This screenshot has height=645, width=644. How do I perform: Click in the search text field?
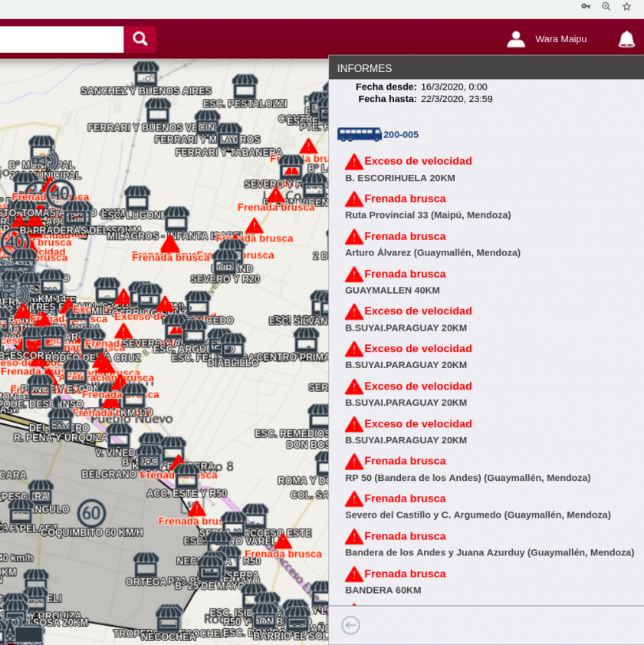point(61,39)
